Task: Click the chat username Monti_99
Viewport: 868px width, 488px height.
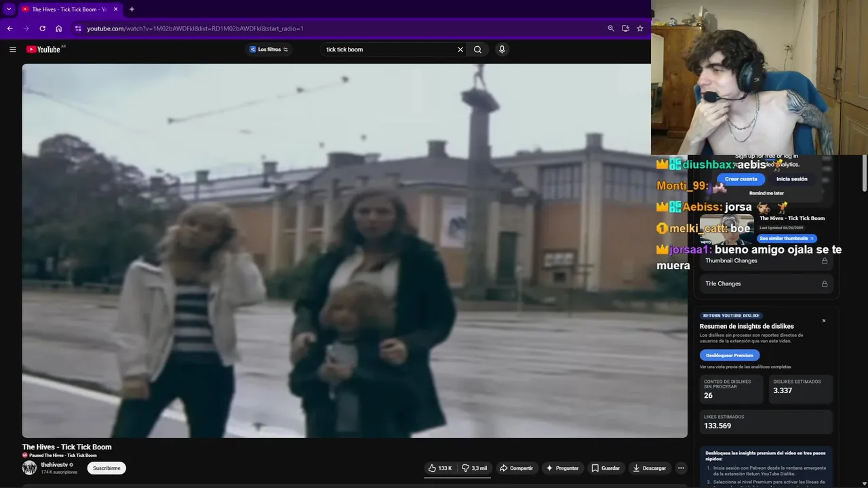Action: click(x=681, y=186)
